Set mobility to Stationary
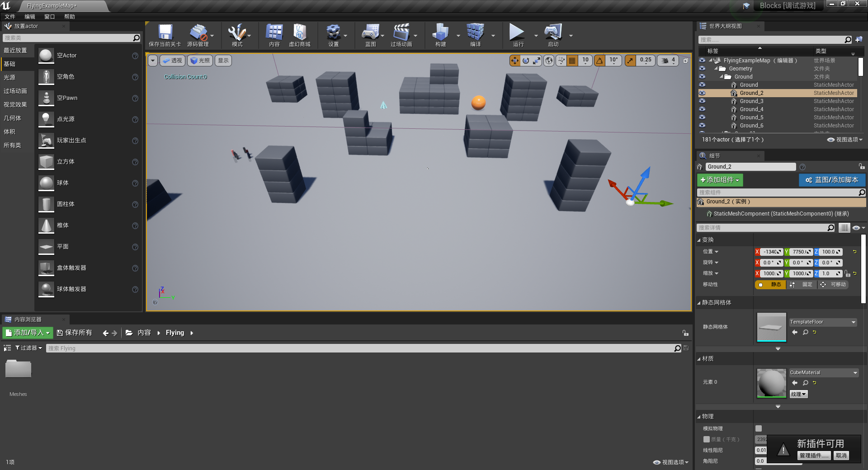Viewport: 868px width, 470px height. [802, 284]
